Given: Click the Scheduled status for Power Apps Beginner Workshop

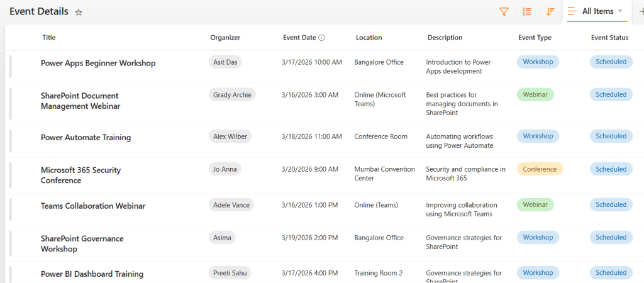Looking at the screenshot, I should click(x=611, y=62).
